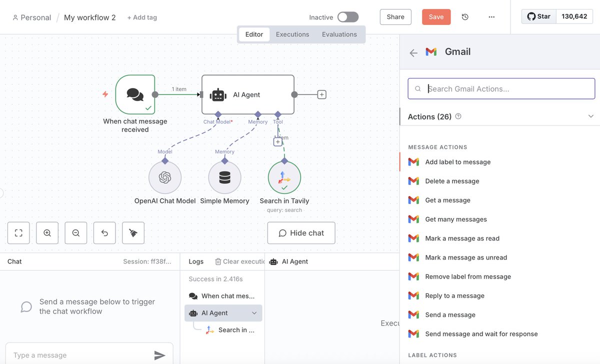Click Add tag next to workflow name
This screenshot has height=364, width=600.
coord(142,17)
